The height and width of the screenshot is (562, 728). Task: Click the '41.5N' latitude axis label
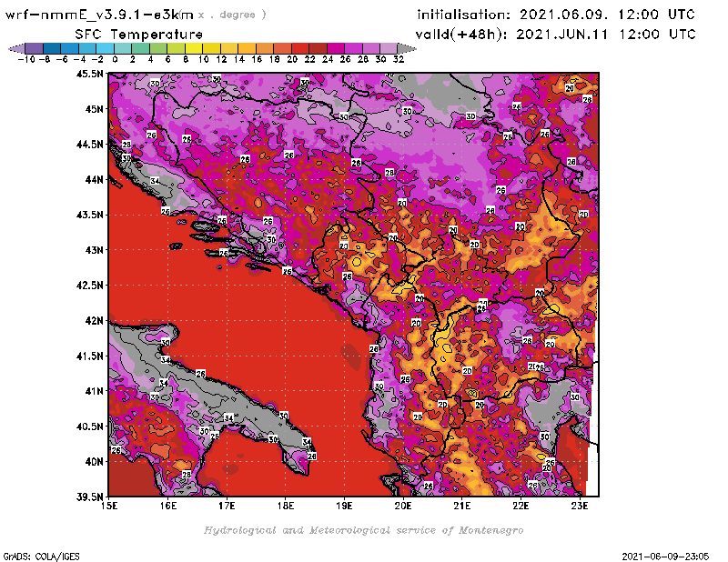[x=89, y=356]
